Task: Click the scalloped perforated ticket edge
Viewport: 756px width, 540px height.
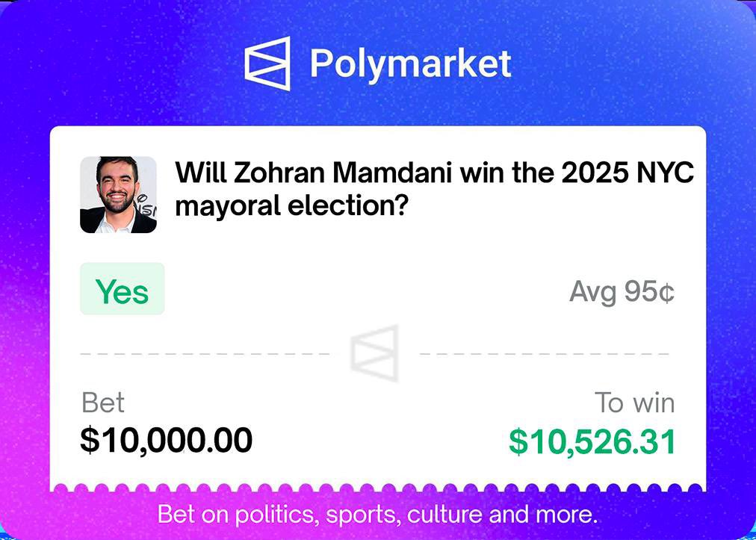Action: pyautogui.click(x=377, y=489)
